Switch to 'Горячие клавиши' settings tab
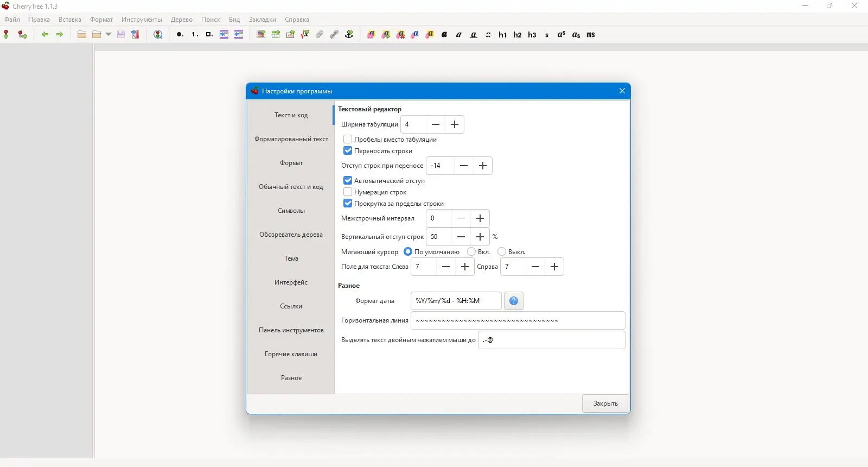Viewport: 868px width, 467px height. click(291, 354)
